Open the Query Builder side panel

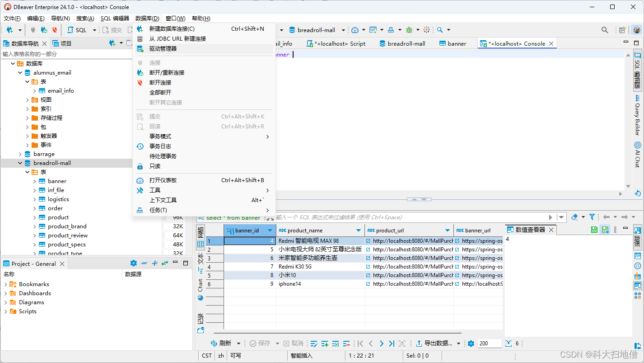coord(637,115)
